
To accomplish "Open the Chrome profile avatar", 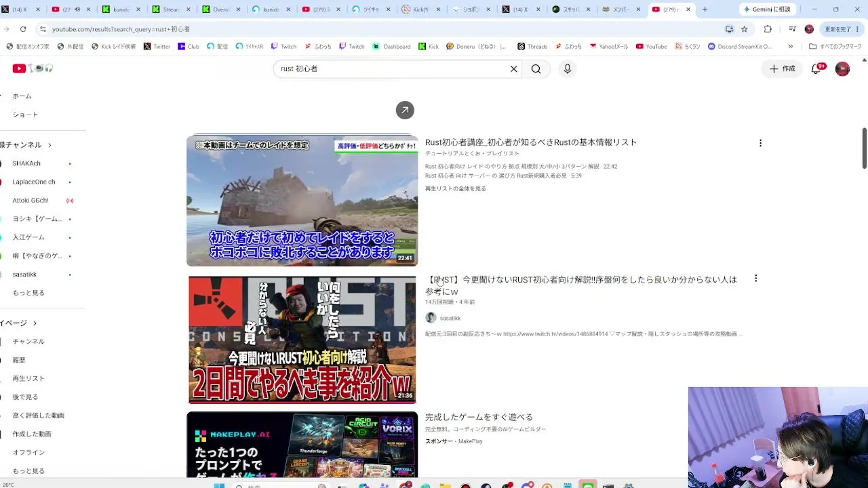I will 809,29.
